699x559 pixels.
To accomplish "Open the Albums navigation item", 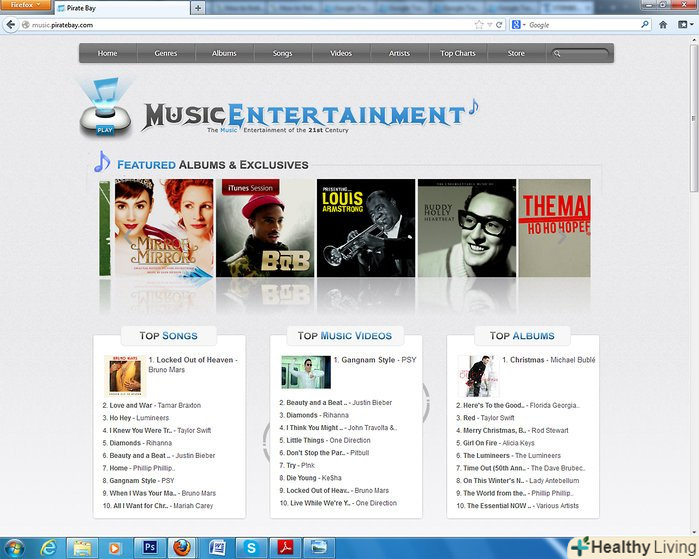I will click(224, 53).
